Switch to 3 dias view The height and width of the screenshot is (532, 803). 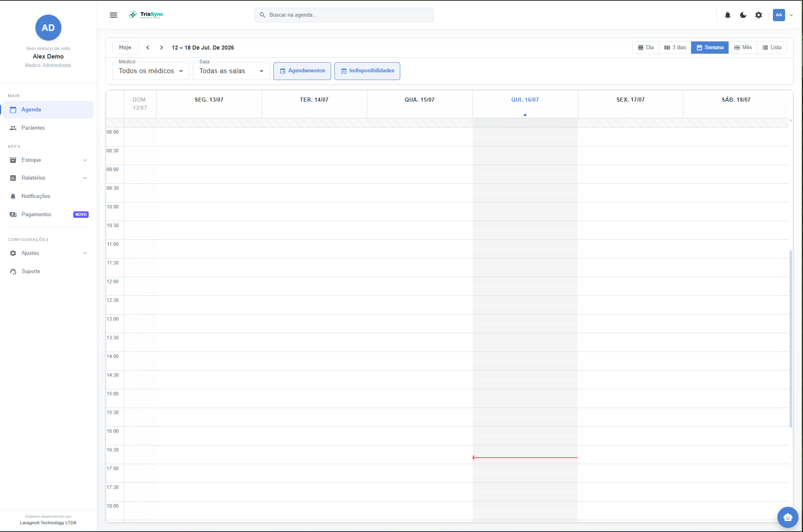(x=675, y=48)
